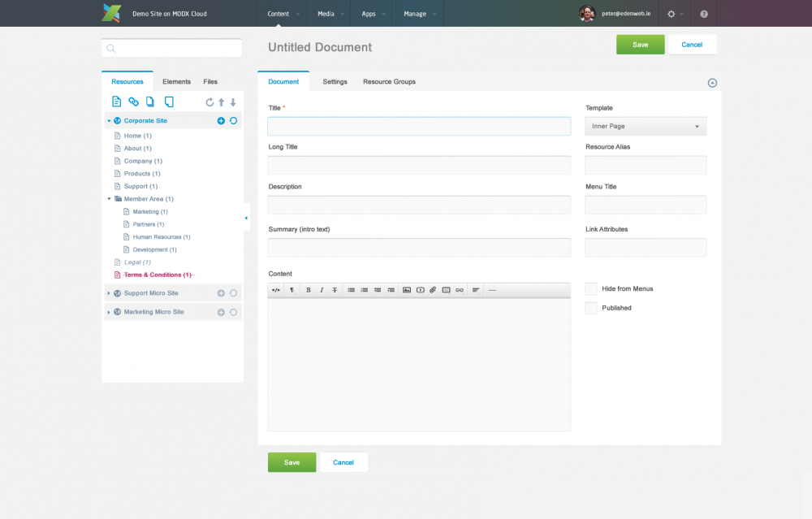
Task: Add resource to Corporate Site
Action: click(221, 121)
